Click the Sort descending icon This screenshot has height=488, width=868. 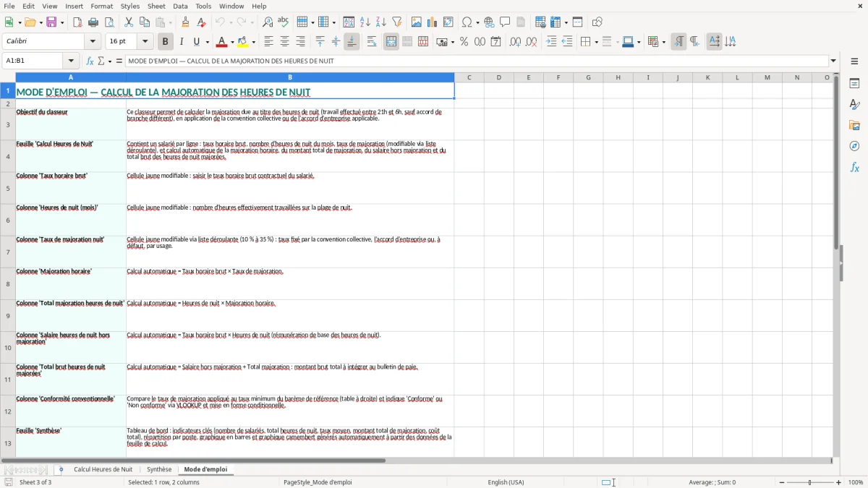click(x=381, y=22)
